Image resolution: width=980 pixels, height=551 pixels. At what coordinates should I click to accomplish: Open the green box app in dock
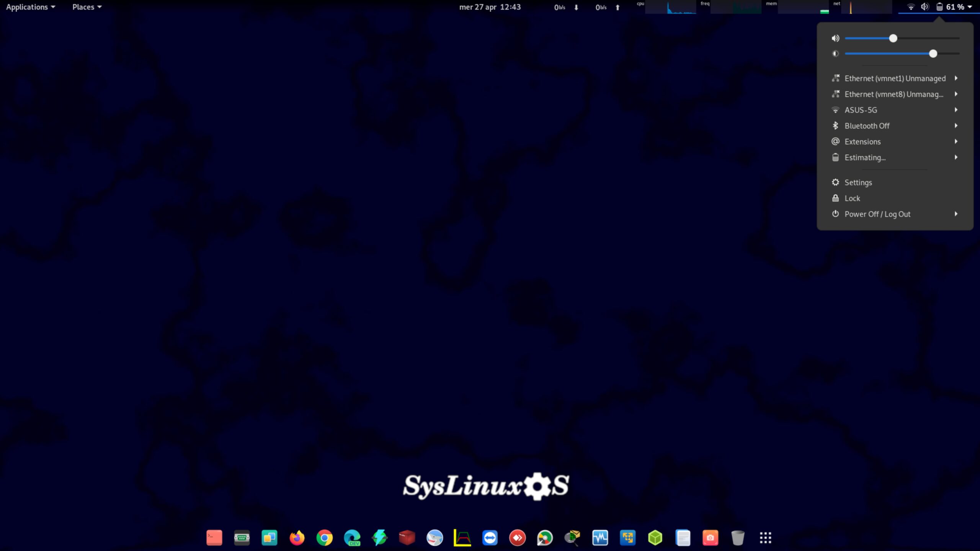(655, 538)
